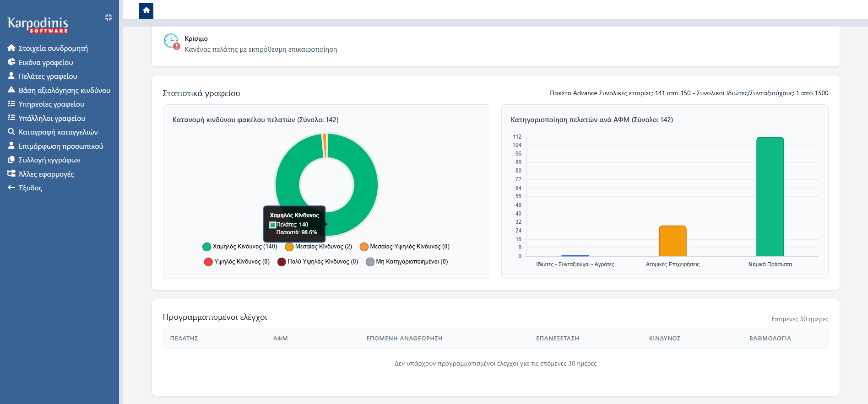Viewport: 868px width, 404px height.
Task: Click arrow icon next to Έξοδος
Action: click(x=11, y=188)
